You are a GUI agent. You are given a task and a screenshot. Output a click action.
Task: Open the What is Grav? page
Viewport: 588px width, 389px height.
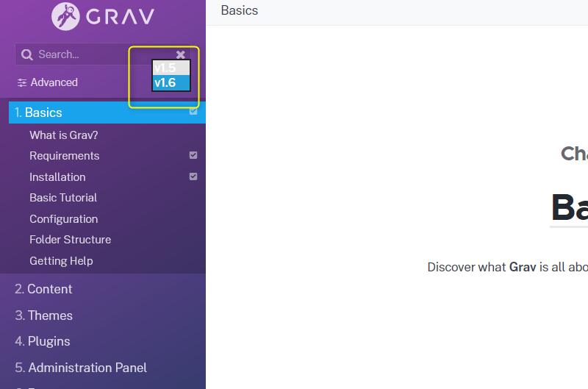pyautogui.click(x=64, y=135)
